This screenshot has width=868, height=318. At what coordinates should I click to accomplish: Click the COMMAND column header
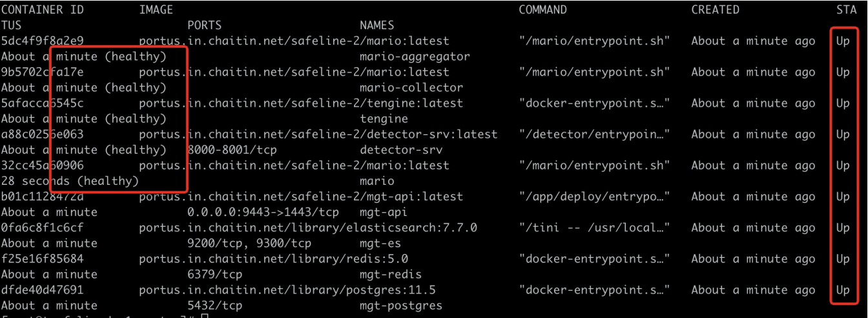(x=542, y=10)
